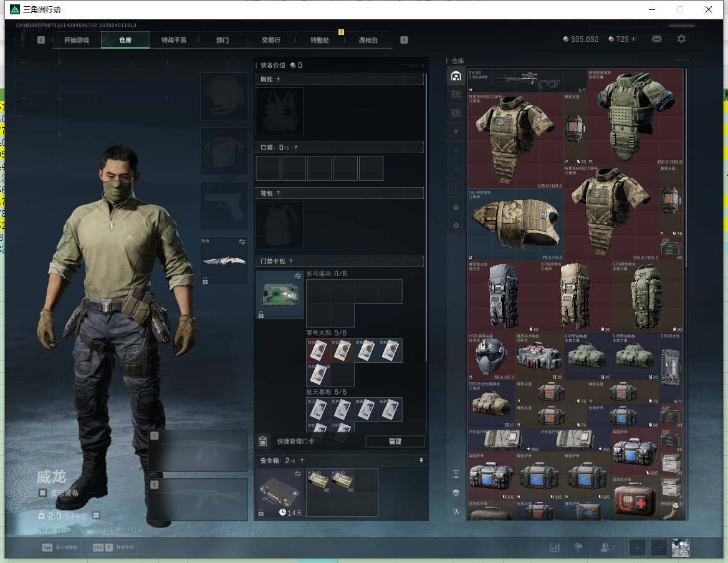Click primary weapon slot 2
The image size is (728, 563).
click(x=198, y=500)
